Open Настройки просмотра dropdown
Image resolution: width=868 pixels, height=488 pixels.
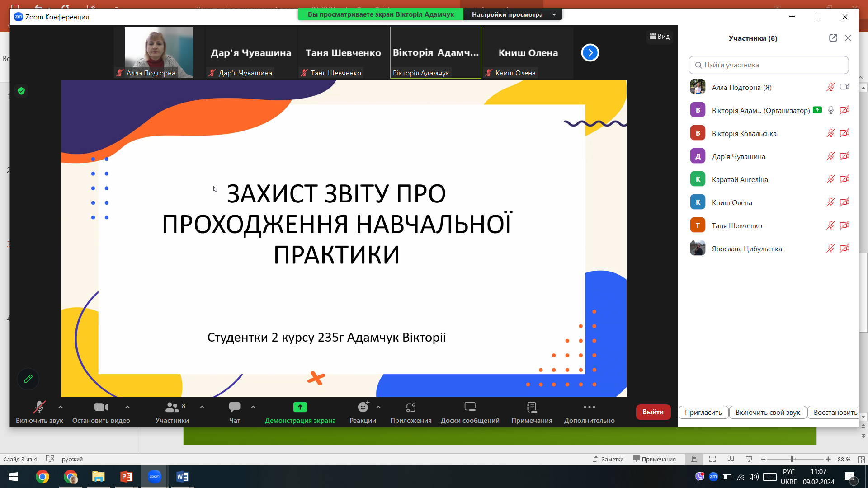coord(513,14)
